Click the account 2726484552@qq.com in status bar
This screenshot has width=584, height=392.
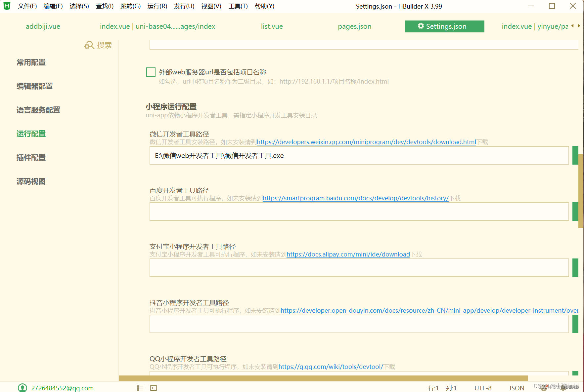(x=63, y=388)
